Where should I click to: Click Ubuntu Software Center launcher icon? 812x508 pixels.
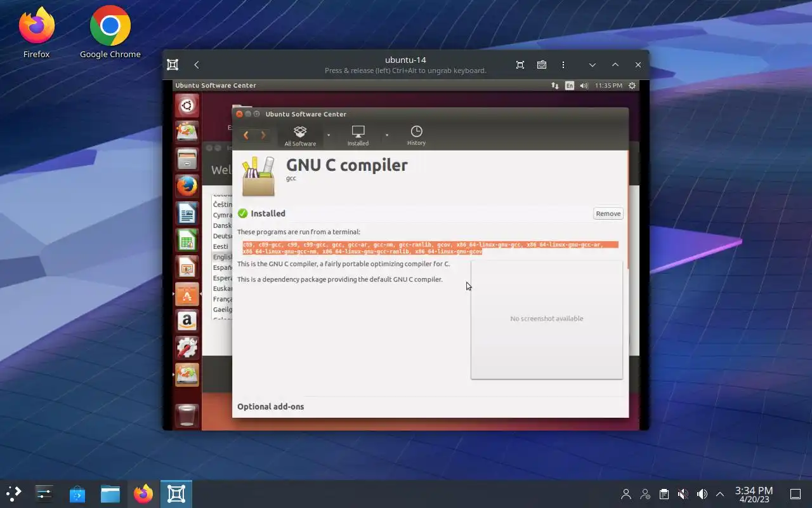(x=187, y=295)
